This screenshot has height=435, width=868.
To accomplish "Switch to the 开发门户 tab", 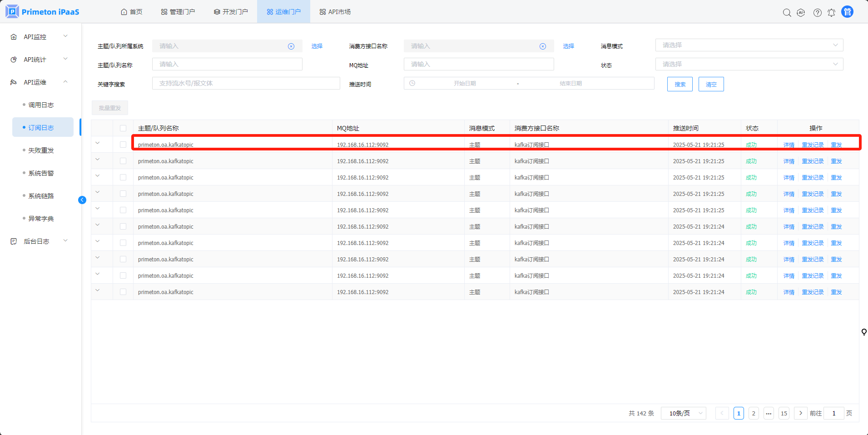I will [x=231, y=12].
